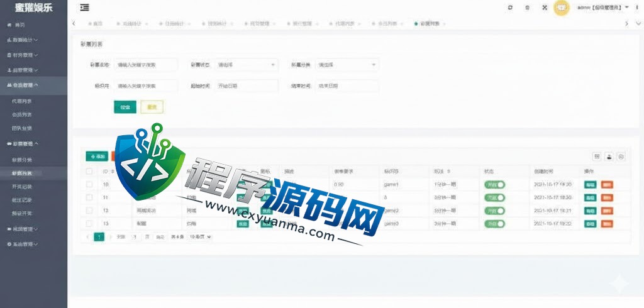Switch to the 代理列表 tab
The height and width of the screenshot is (308, 644).
point(345,24)
